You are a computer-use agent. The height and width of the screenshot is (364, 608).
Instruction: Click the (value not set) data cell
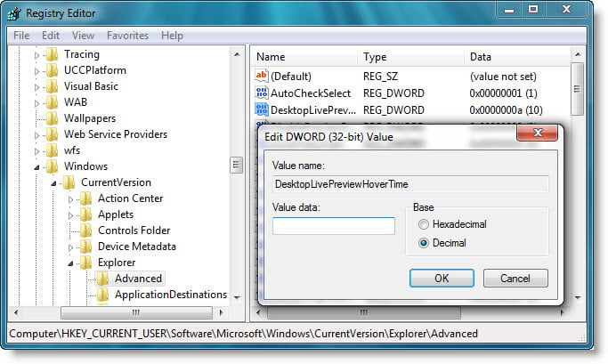[x=503, y=77]
